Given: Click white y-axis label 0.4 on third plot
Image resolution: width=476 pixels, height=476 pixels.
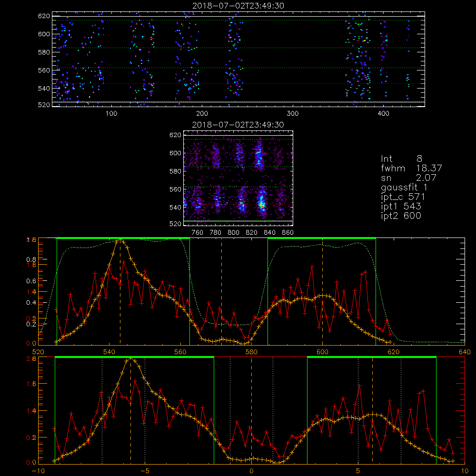Looking at the screenshot, I should (x=30, y=303).
